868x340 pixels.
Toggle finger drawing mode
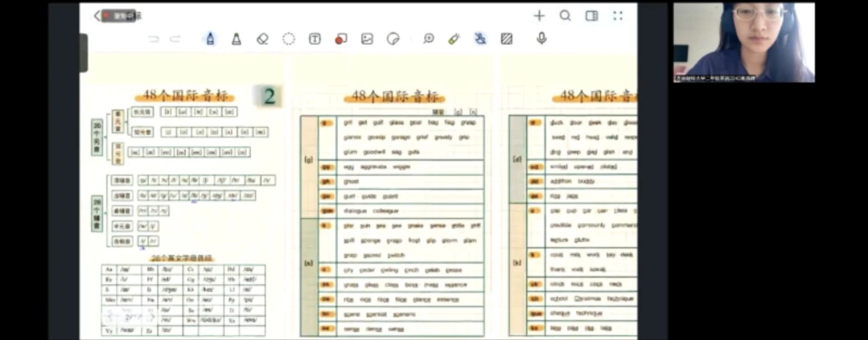coord(480,39)
